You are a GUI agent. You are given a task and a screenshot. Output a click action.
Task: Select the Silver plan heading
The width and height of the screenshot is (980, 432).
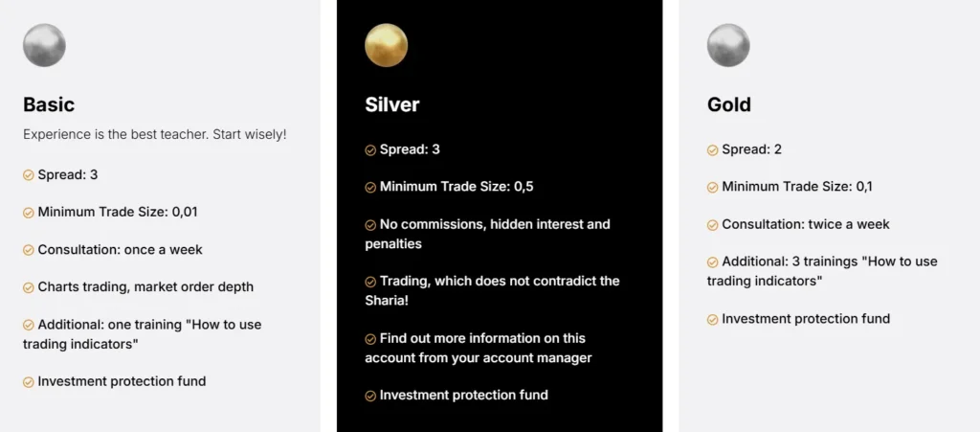point(392,104)
